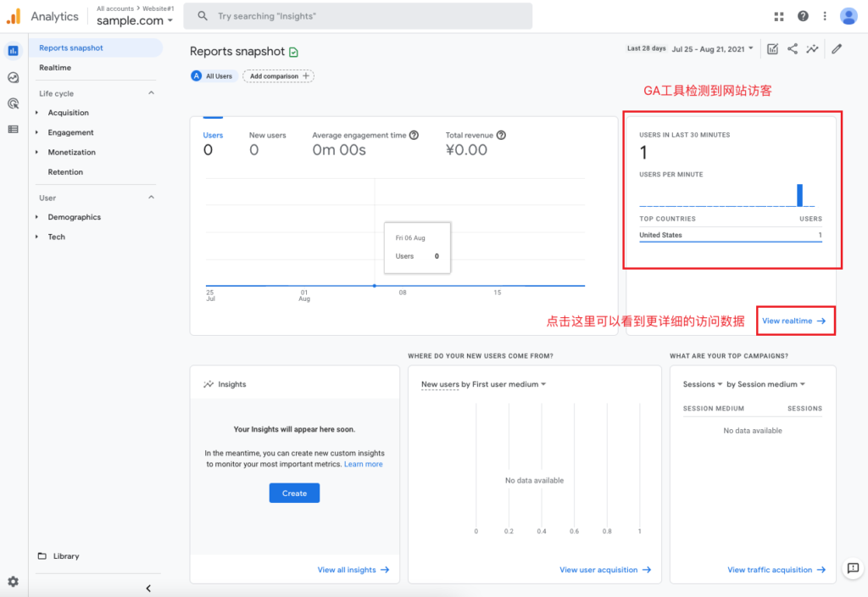Click the United States country row
The height and width of the screenshot is (597, 868).
coord(730,236)
